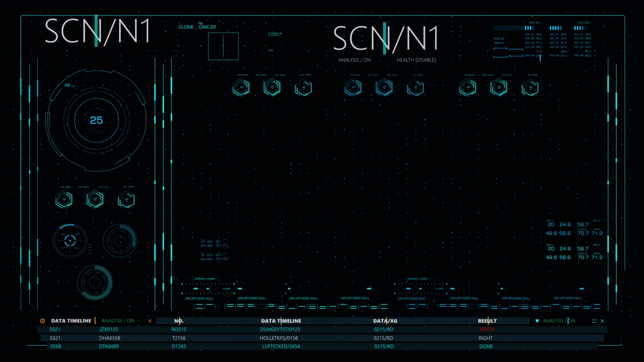Image resolution: width=644 pixels, height=362 pixels.
Task: Click the orange target icon beside DATA TIMELINE
Action: 42,321
